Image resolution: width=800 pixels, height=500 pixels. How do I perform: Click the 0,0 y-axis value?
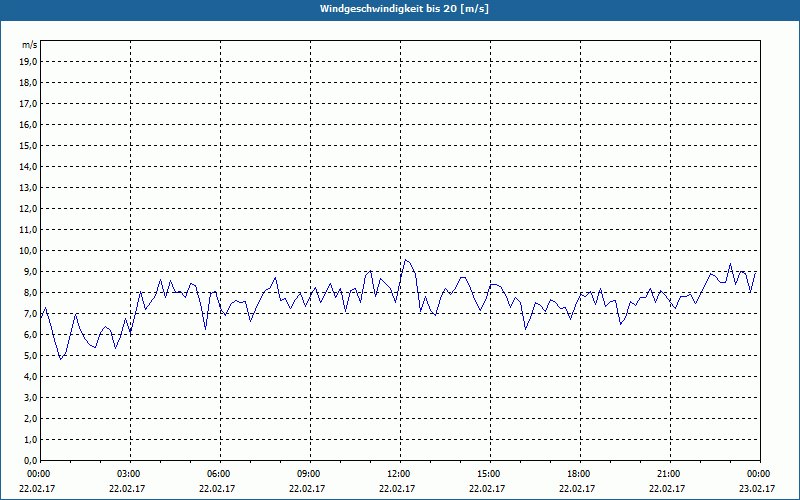31,460
